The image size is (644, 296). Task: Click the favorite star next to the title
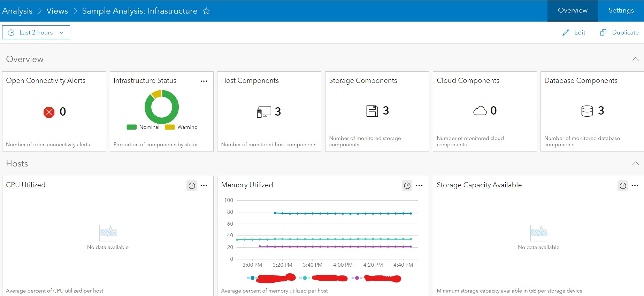coord(206,11)
